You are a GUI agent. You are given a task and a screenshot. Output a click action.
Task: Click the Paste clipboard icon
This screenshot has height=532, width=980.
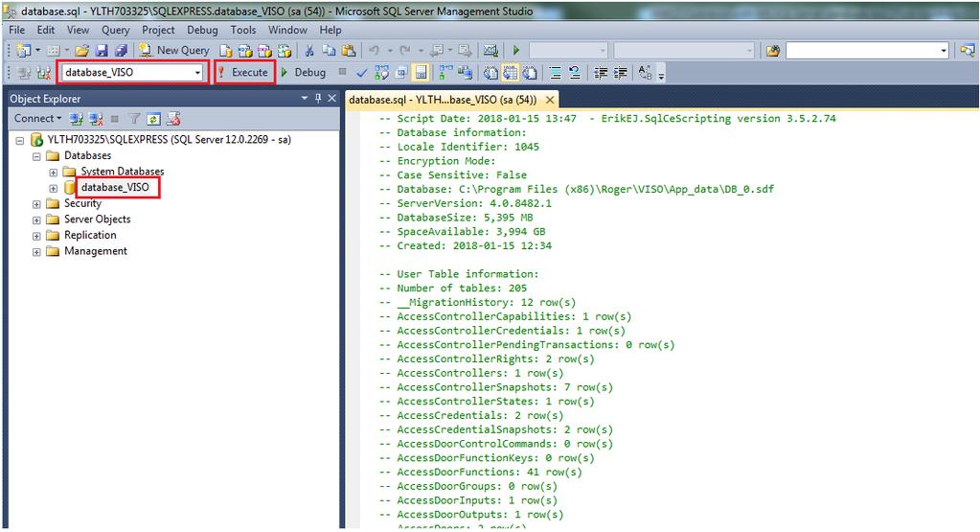tap(349, 51)
